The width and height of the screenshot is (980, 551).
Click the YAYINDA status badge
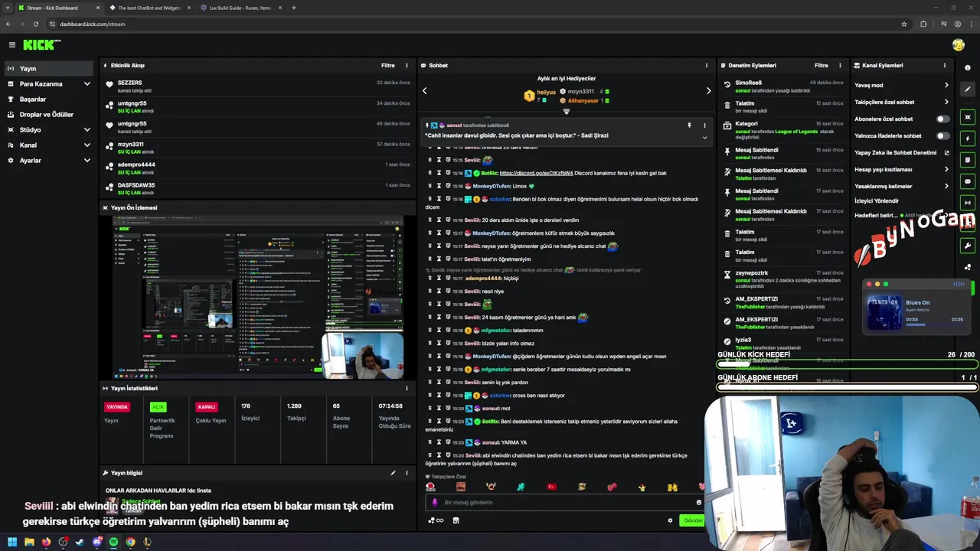(117, 407)
